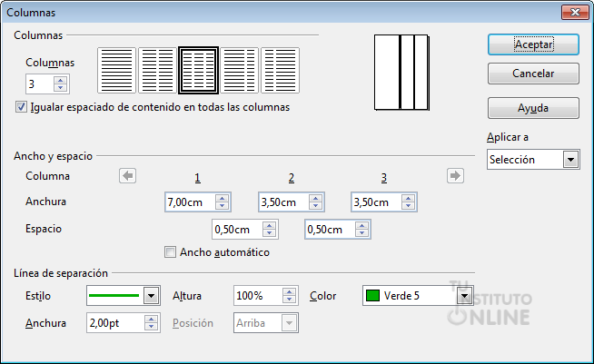This screenshot has width=594, height=364.
Task: Decrease the Altura 100% value with down arrow
Action: tap(290, 300)
